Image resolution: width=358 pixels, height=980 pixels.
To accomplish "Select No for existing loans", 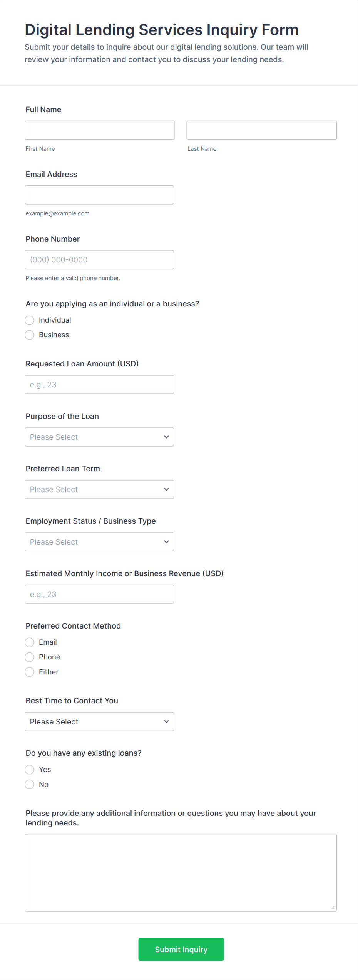I will (x=30, y=785).
